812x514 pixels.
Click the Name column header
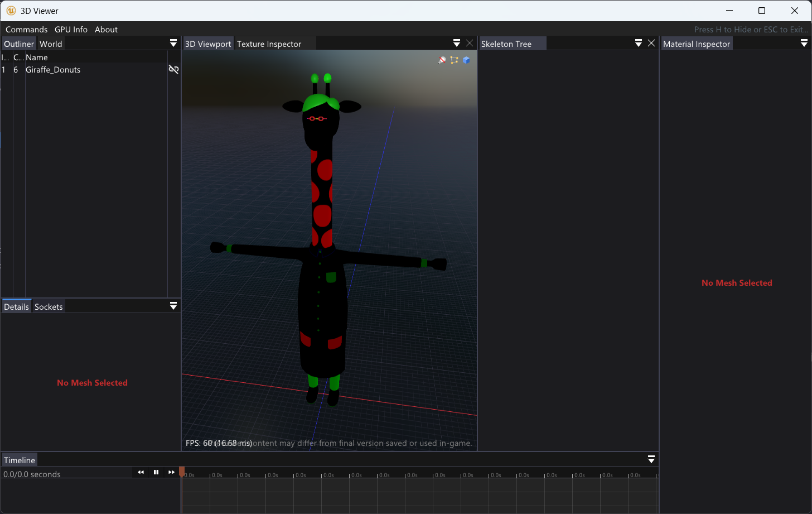tap(37, 57)
